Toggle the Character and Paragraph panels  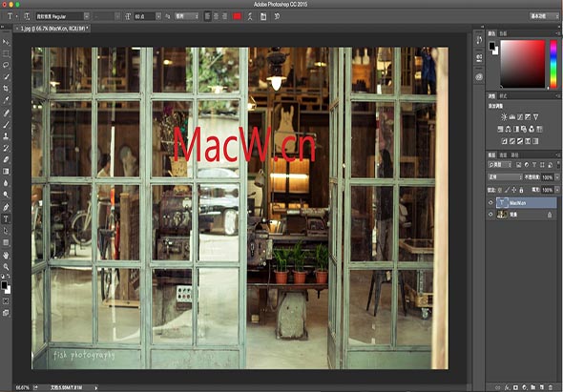coord(263,16)
